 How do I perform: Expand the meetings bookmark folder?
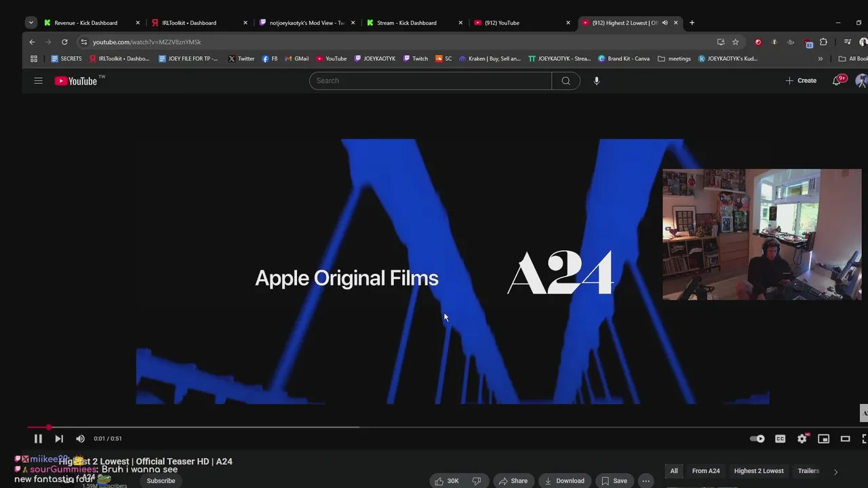pos(674,59)
